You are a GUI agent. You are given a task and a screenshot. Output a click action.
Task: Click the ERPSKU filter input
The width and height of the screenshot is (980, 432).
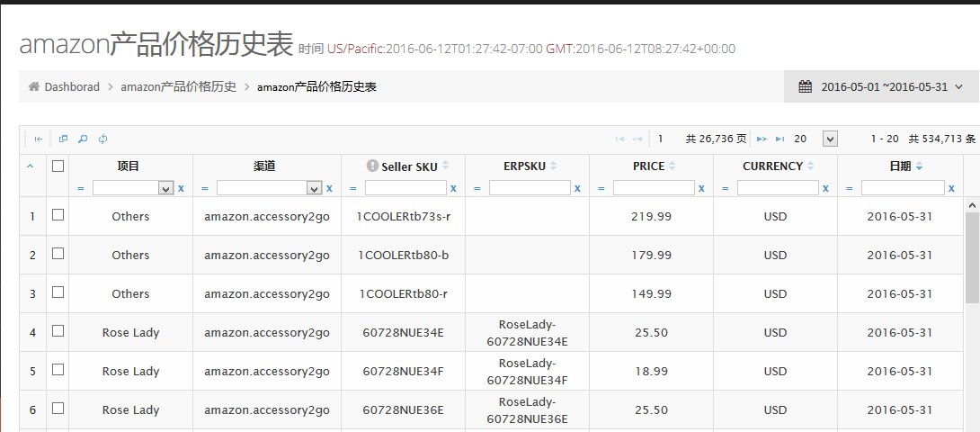[530, 188]
